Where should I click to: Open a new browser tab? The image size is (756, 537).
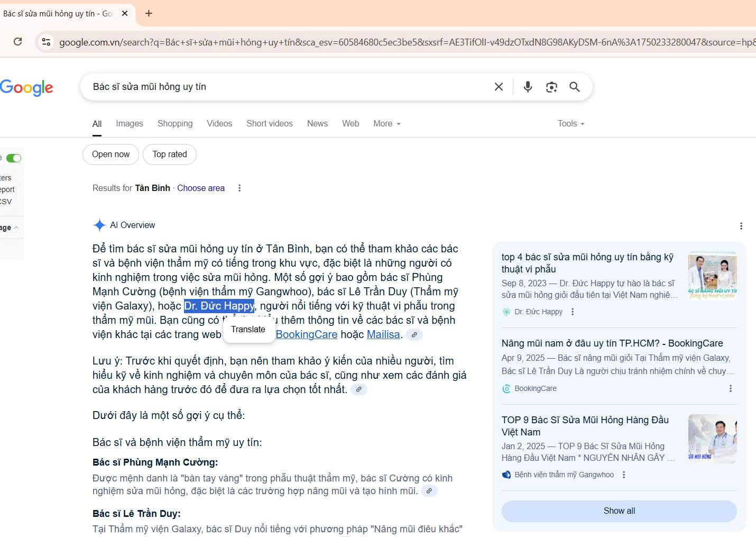(x=149, y=13)
